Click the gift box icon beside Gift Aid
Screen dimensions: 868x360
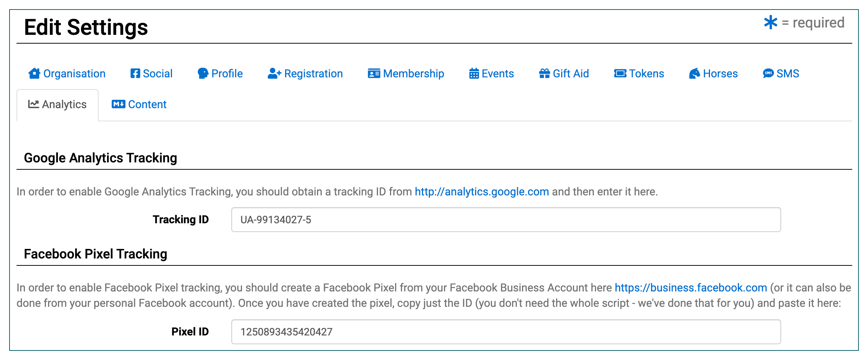(544, 73)
